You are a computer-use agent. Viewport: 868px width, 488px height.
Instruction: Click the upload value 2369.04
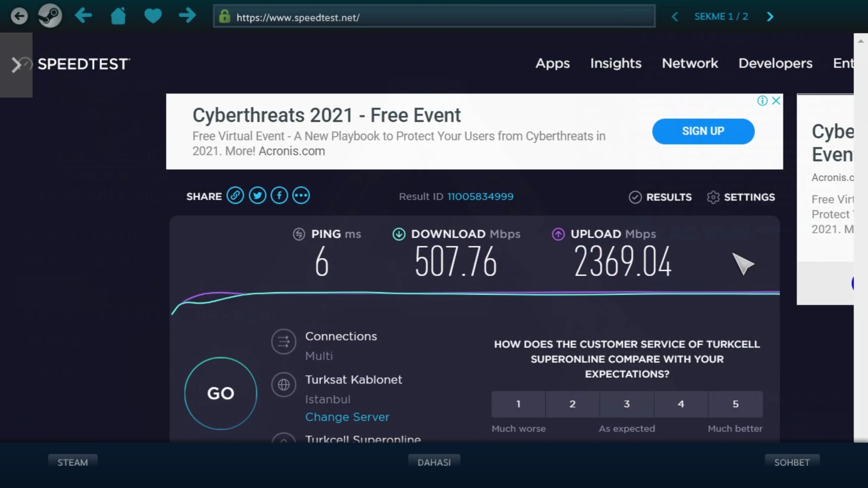tap(623, 262)
